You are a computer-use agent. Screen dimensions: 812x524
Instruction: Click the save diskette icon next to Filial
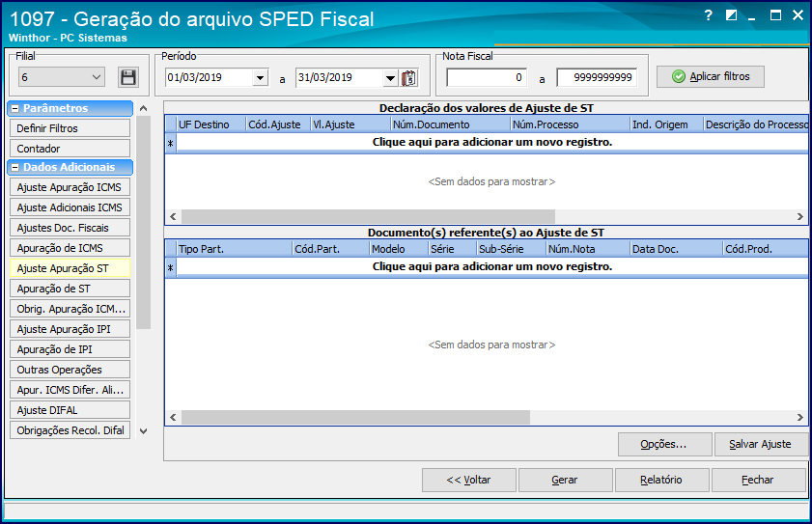(x=127, y=77)
